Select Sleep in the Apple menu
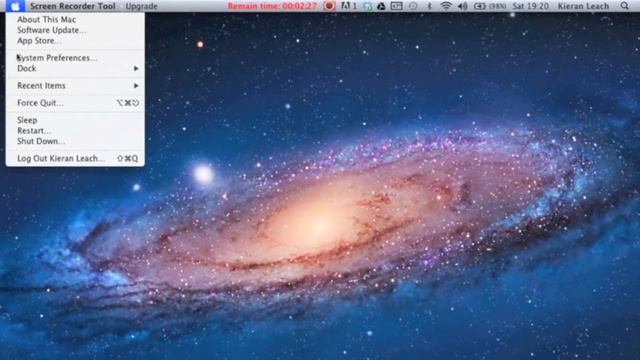The width and height of the screenshot is (640, 360). pos(75,120)
